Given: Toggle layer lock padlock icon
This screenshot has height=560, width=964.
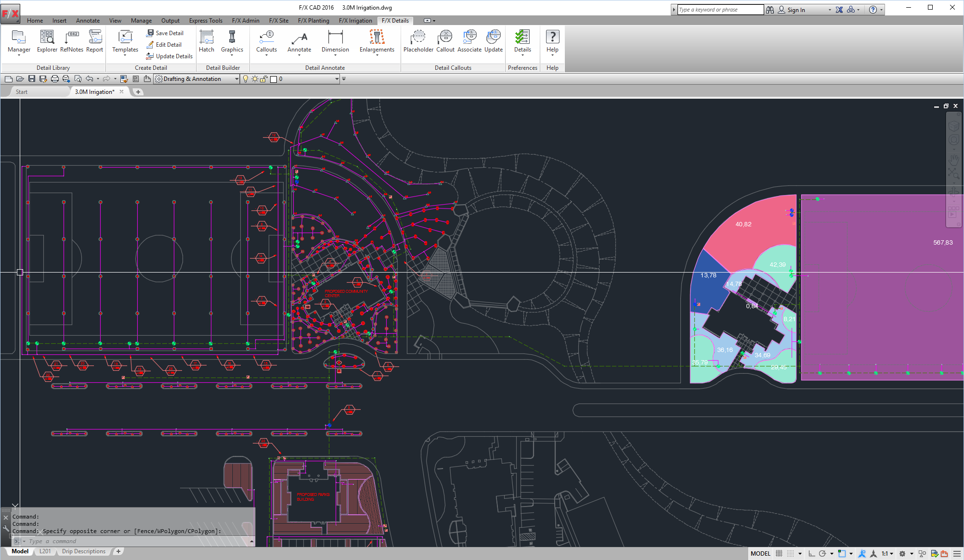Looking at the screenshot, I should [264, 79].
